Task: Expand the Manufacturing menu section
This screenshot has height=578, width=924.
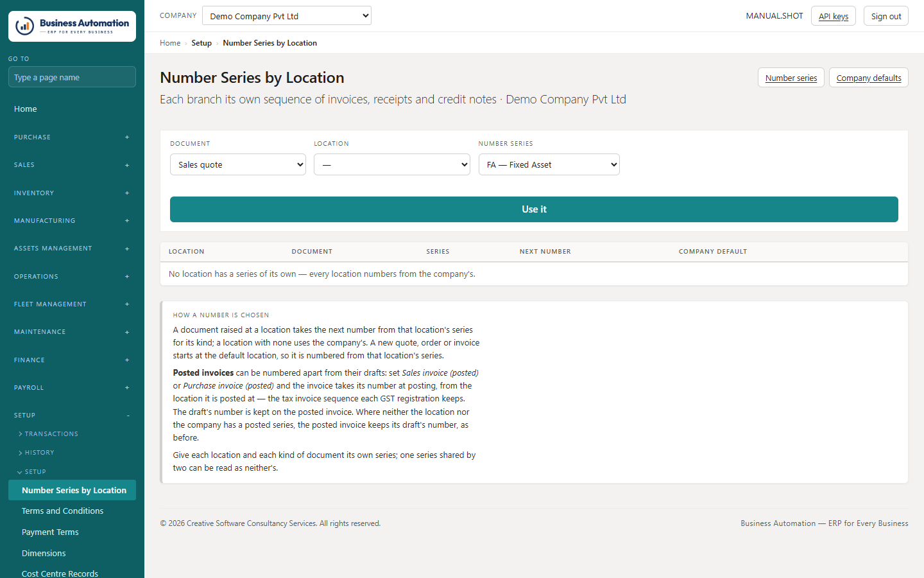Action: coord(72,220)
